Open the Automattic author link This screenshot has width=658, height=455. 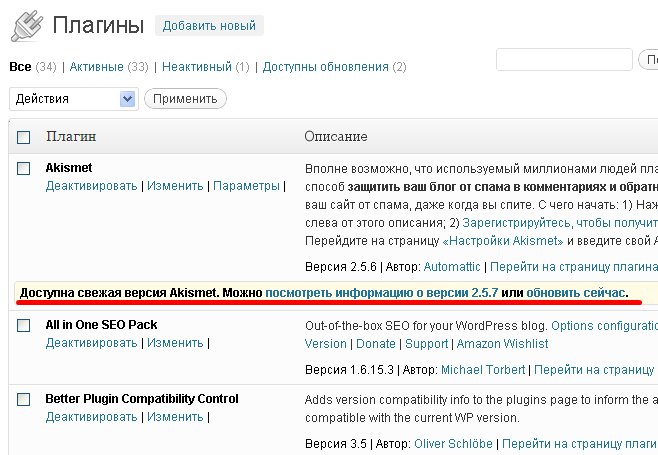tap(452, 267)
